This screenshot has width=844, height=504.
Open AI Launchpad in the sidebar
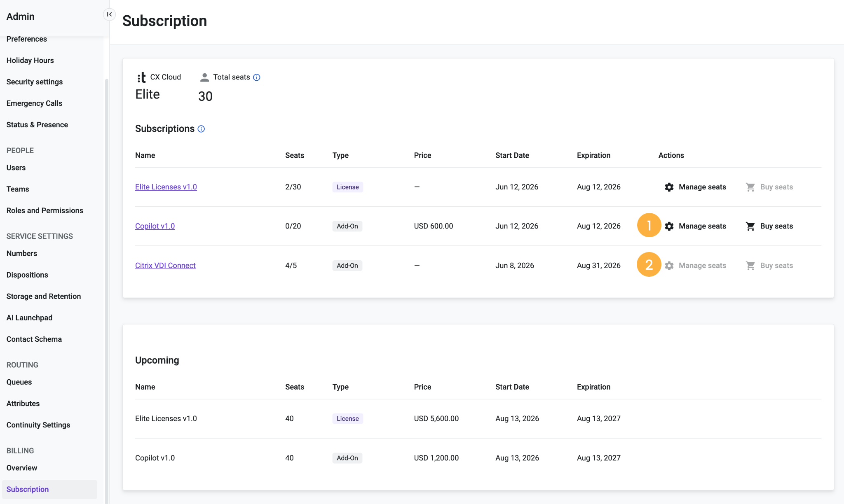29,318
